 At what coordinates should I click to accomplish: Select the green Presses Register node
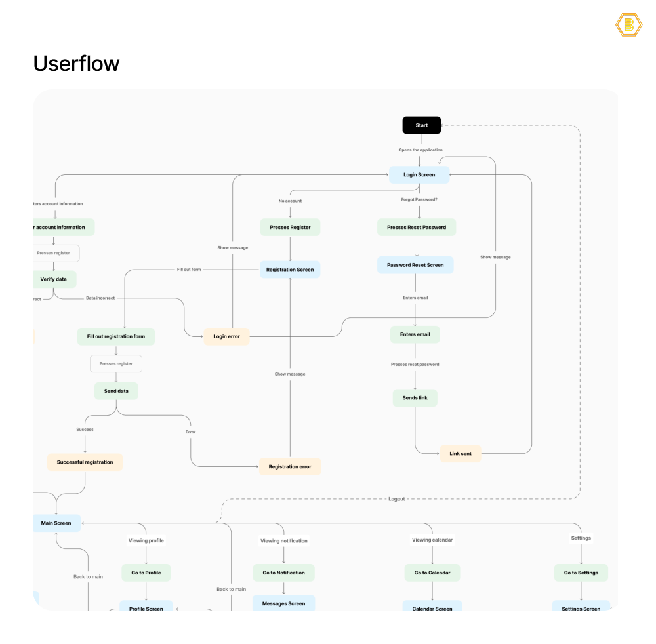tap(290, 228)
